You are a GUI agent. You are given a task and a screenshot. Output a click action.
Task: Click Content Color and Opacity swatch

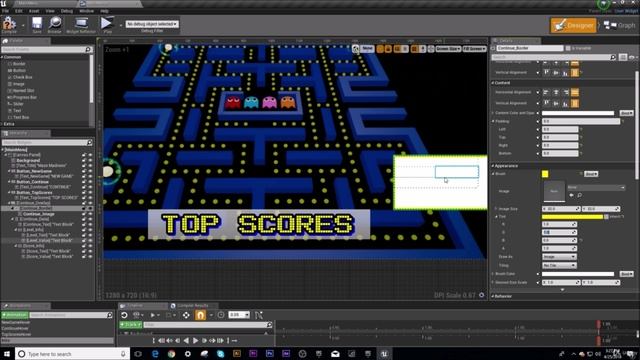tap(578, 113)
